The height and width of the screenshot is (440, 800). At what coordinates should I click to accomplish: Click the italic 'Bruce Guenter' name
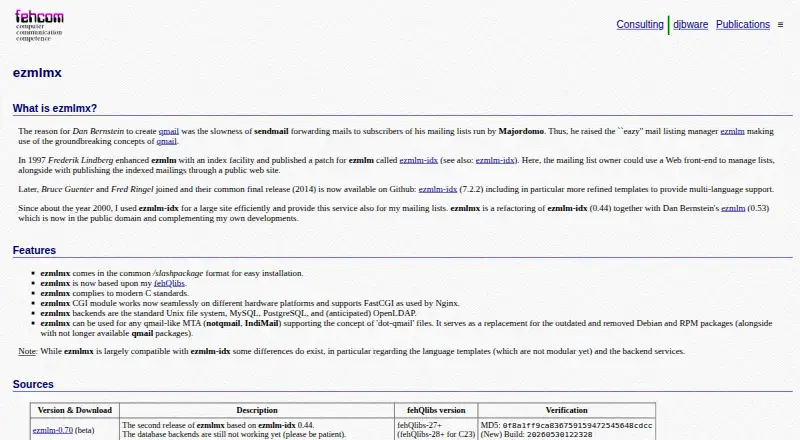[67, 189]
